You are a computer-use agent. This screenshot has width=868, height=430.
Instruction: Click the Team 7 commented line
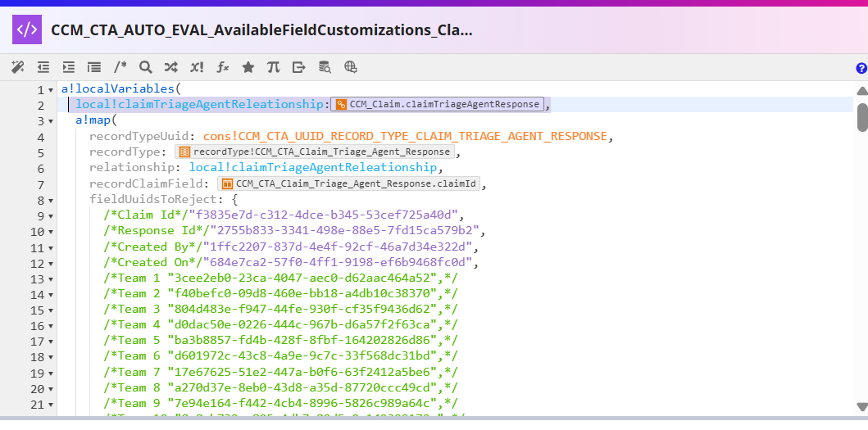tap(280, 372)
